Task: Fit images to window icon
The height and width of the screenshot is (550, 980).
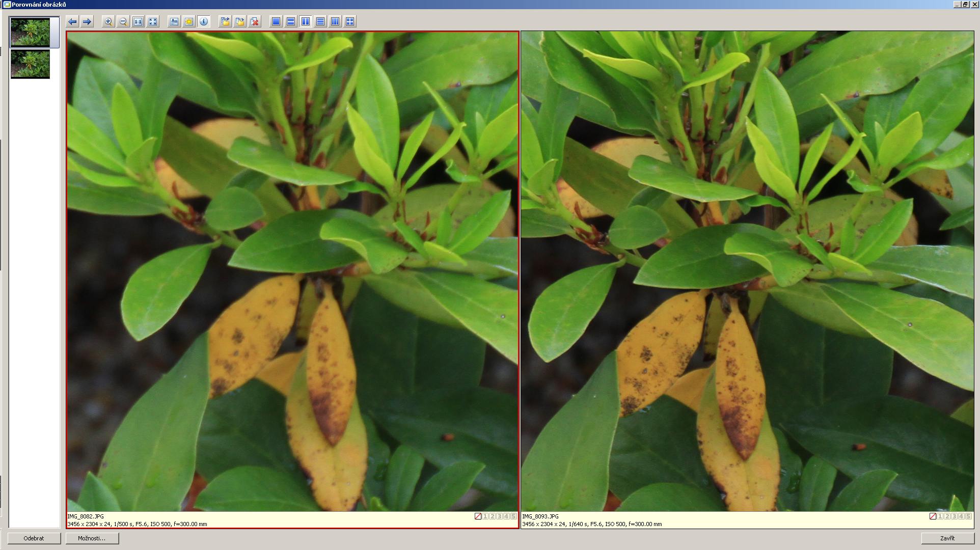Action: click(x=153, y=21)
